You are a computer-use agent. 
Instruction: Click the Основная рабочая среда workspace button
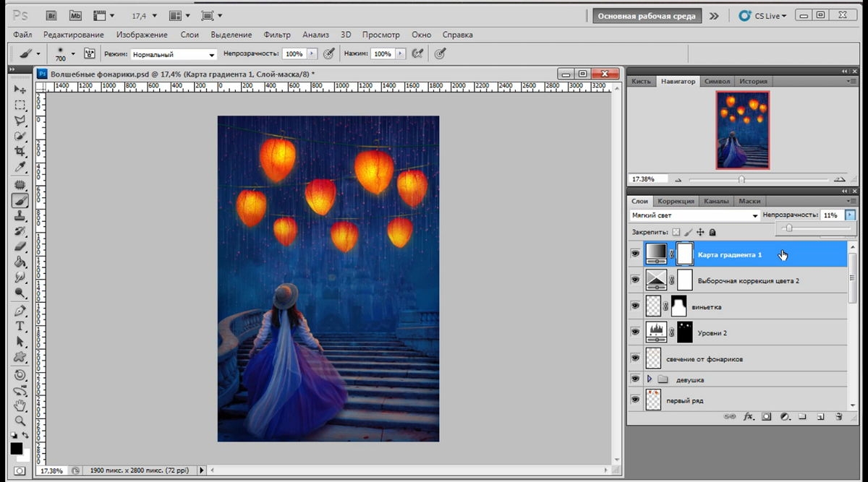(647, 15)
